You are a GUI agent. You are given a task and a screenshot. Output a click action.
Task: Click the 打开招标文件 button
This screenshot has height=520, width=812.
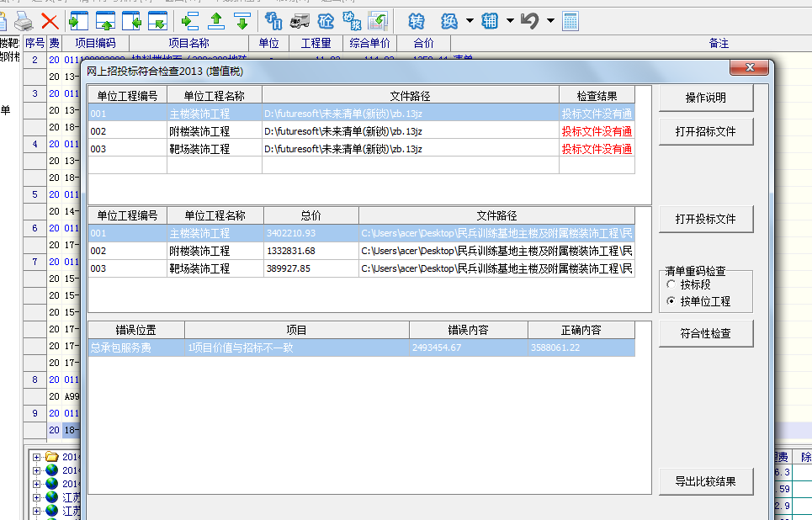(x=705, y=131)
